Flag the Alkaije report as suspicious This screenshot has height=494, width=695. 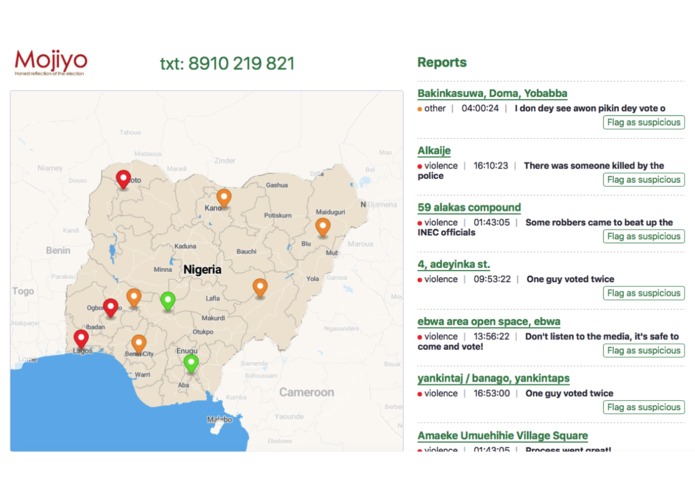coord(644,180)
